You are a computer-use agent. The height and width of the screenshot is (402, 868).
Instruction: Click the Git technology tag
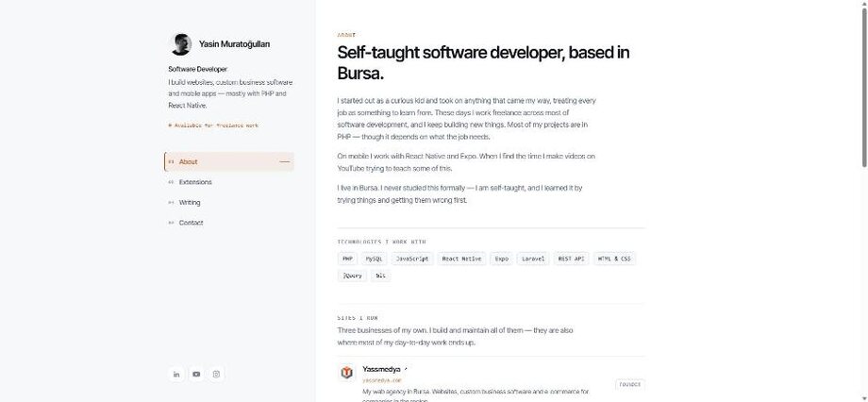[x=381, y=276]
